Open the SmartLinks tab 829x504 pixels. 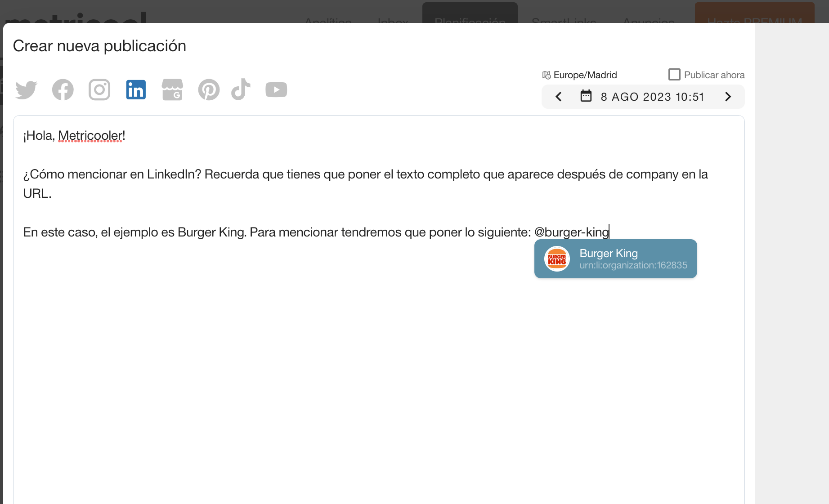pyautogui.click(x=564, y=19)
